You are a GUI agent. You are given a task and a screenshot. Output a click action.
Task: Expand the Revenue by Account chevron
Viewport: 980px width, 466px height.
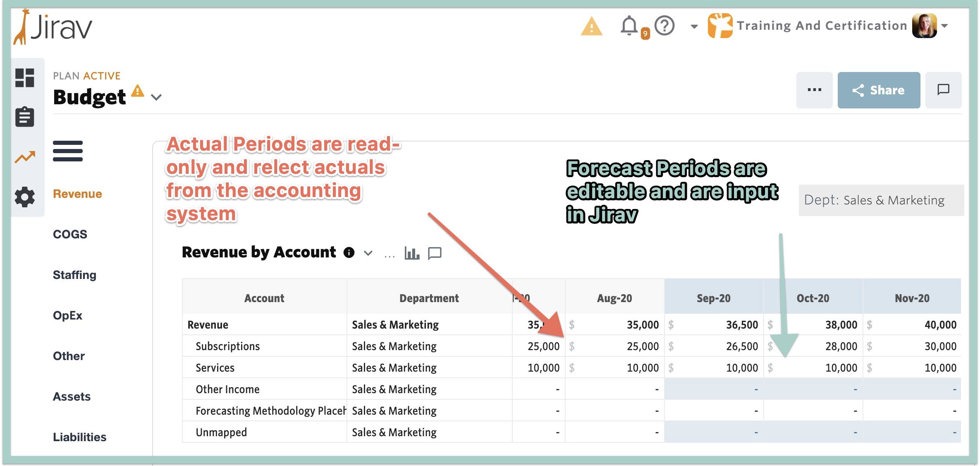(368, 253)
